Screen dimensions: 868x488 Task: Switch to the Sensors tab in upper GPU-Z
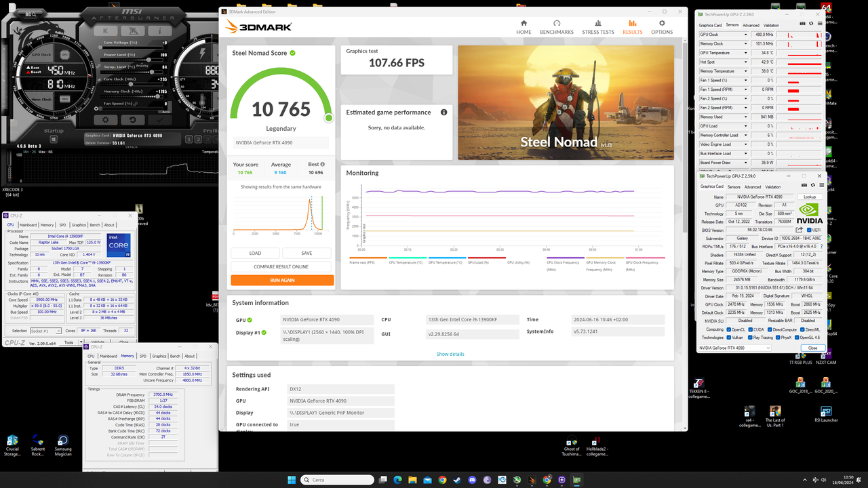pyautogui.click(x=732, y=25)
